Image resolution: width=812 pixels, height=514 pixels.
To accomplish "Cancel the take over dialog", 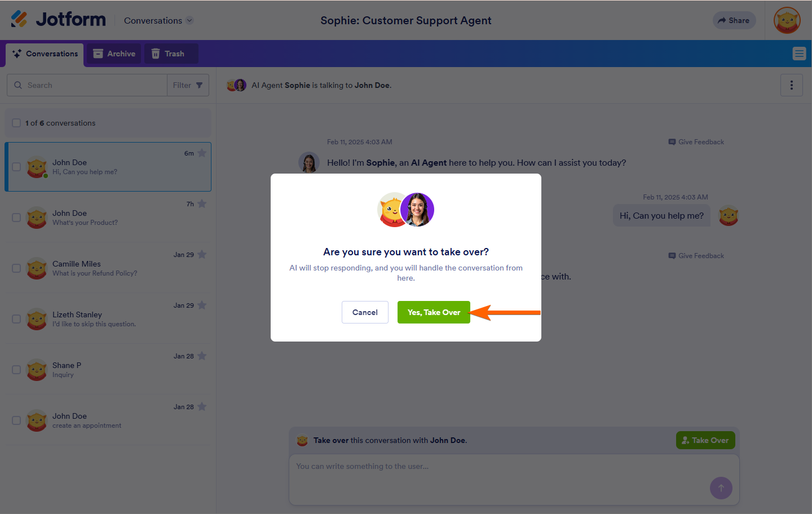I will [x=365, y=312].
